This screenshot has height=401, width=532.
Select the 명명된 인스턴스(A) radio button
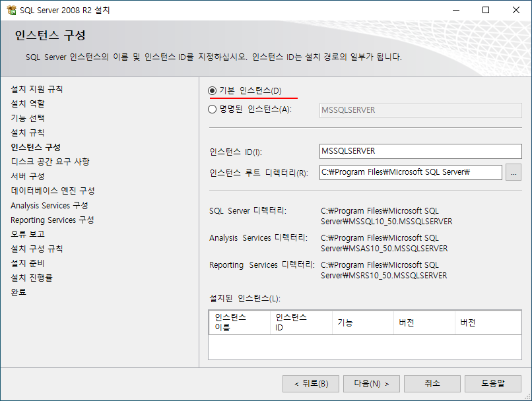click(x=212, y=109)
